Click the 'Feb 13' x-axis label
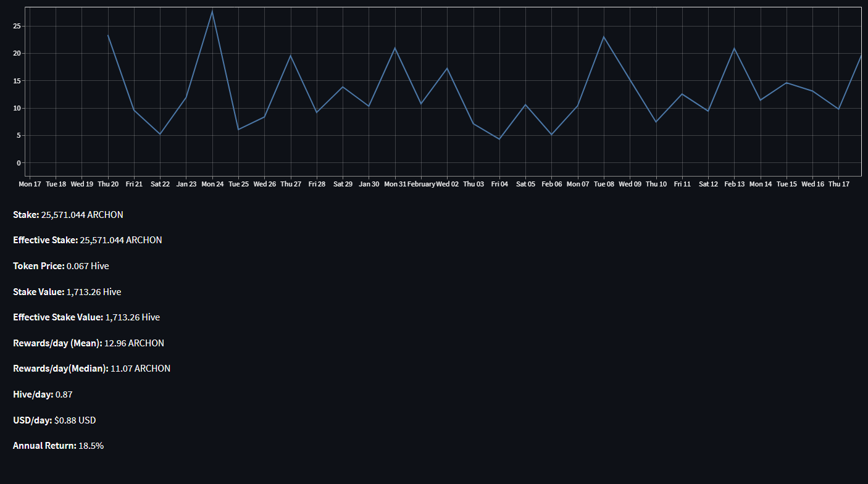Viewport: 868px width, 484px height. pyautogui.click(x=734, y=184)
